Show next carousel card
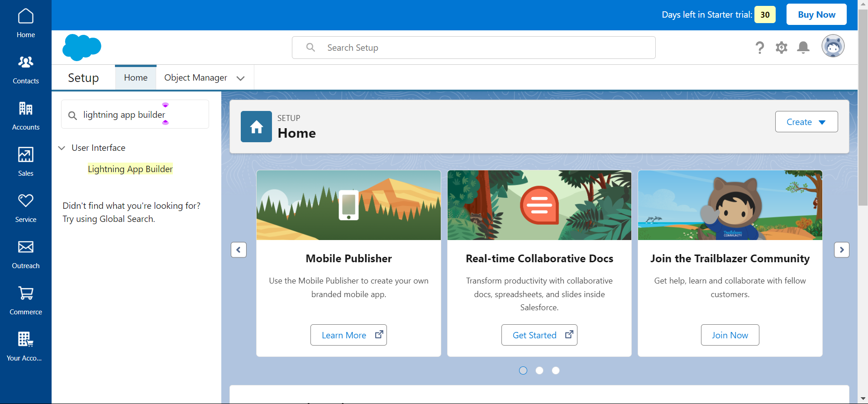The image size is (868, 404). point(842,250)
